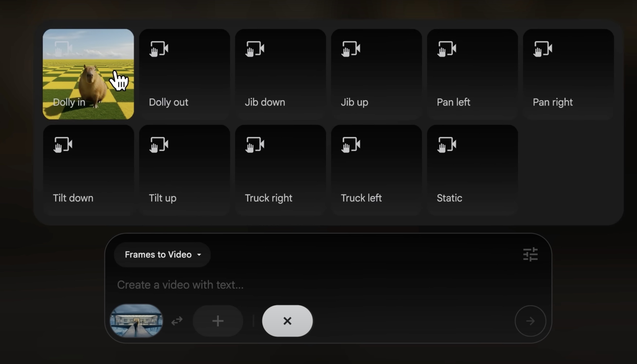Add an end frame with plus button
Screen dimensions: 637x364
218,321
